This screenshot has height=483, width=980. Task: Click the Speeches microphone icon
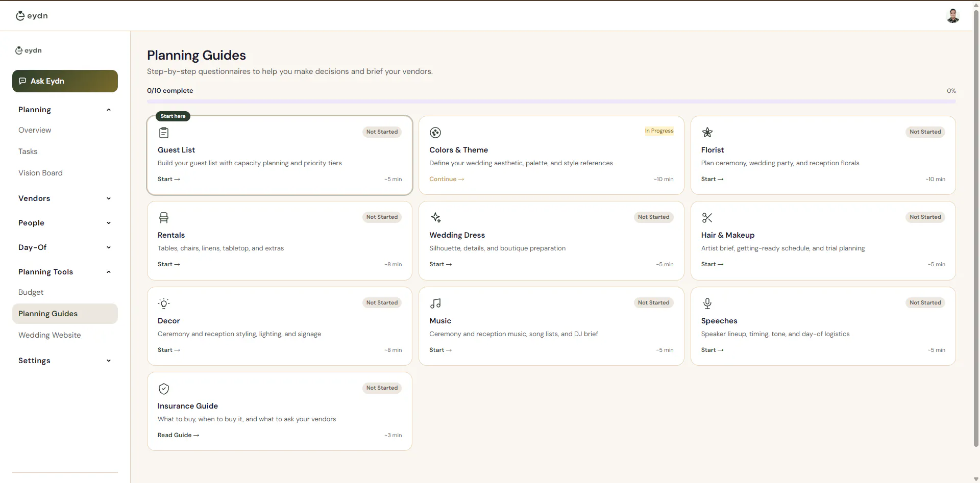pos(707,303)
